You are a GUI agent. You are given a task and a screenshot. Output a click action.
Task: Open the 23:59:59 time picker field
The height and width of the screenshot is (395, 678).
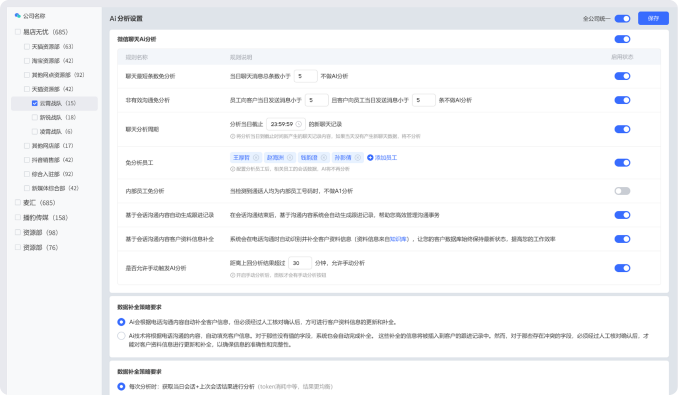point(286,124)
